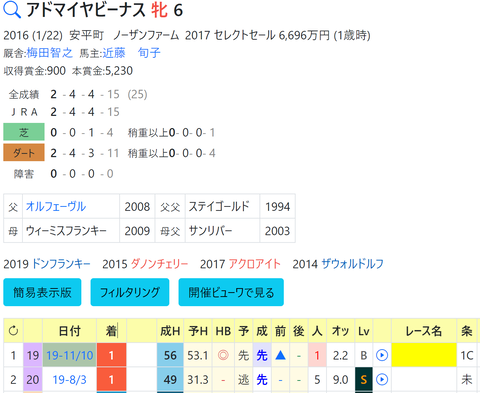Play race video for 19-11/10 row
The image size is (480, 393).
coord(382,355)
